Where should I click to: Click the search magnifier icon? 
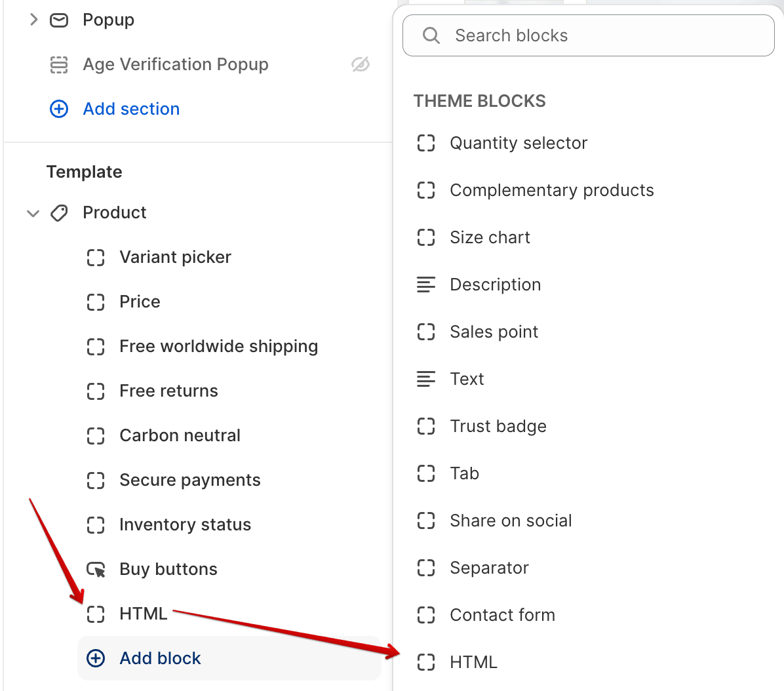(431, 35)
